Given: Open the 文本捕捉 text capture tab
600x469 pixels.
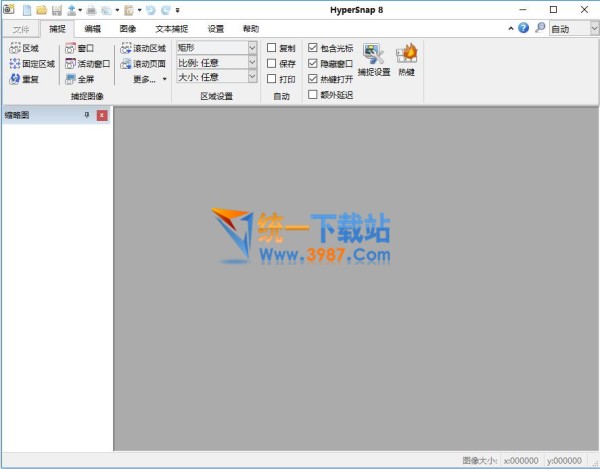Looking at the screenshot, I should click(x=171, y=29).
